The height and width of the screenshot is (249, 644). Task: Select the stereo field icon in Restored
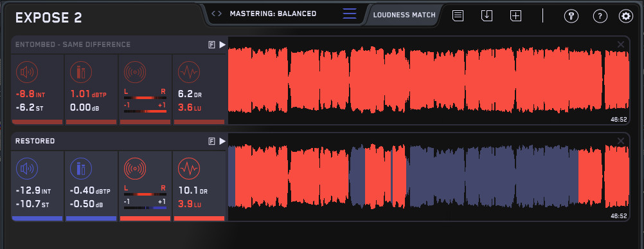pyautogui.click(x=135, y=169)
